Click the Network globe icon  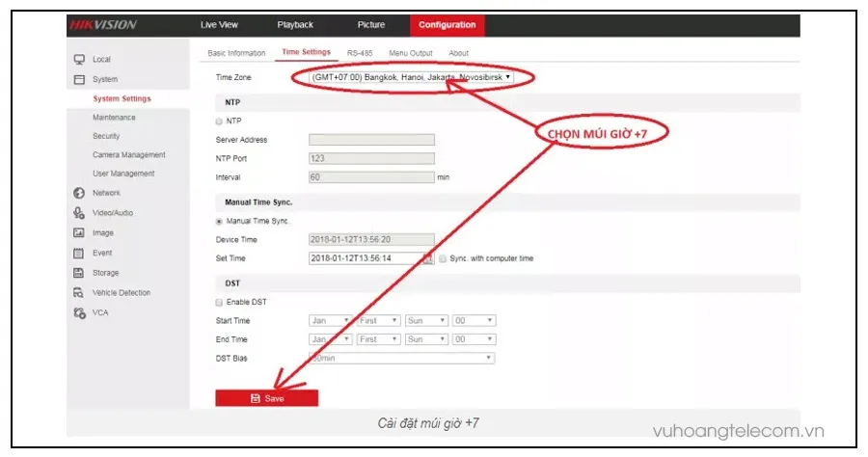click(79, 193)
